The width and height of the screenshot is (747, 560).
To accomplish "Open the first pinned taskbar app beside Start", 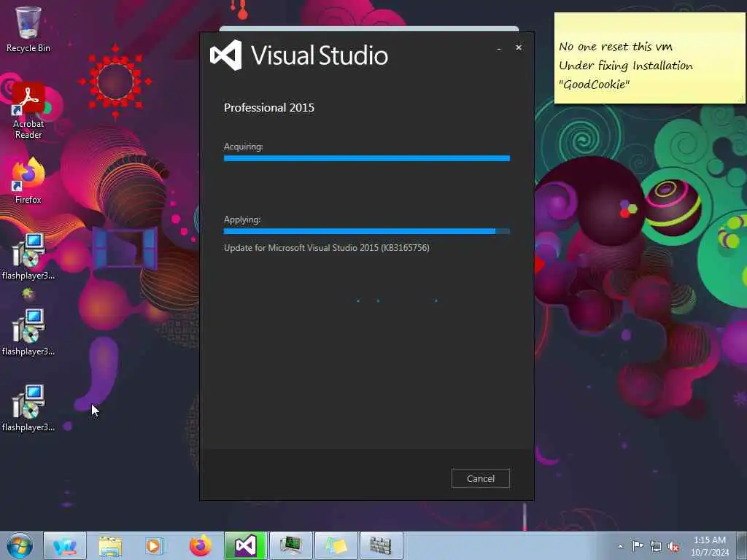I will pos(65,545).
